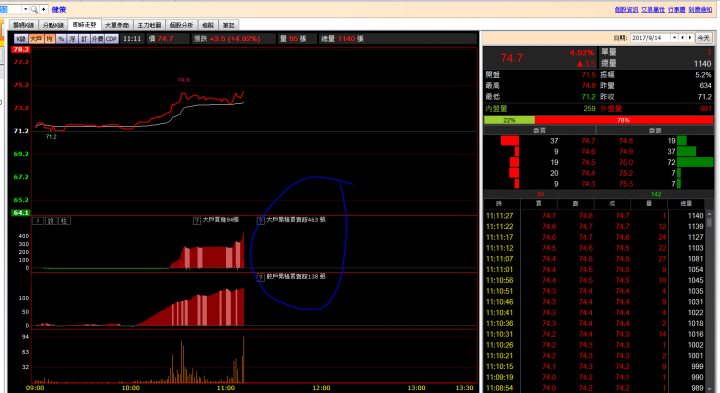Toggle the 浮 button in chart toolbar
The image size is (720, 393).
pos(73,39)
